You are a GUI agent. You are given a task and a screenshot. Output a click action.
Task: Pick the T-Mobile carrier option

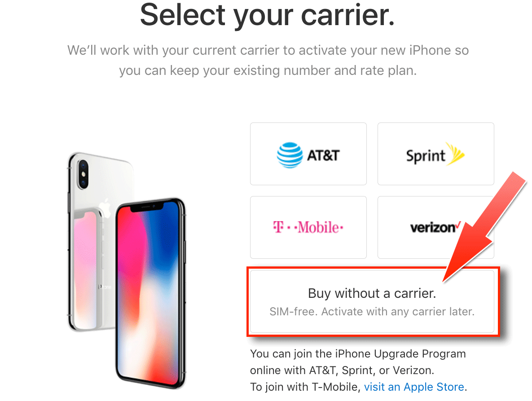[x=308, y=227]
